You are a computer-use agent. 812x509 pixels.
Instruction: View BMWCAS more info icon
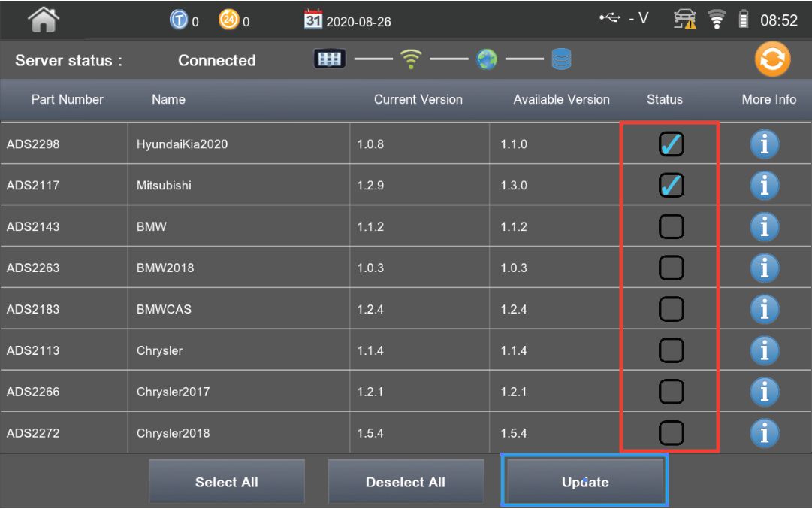764,309
